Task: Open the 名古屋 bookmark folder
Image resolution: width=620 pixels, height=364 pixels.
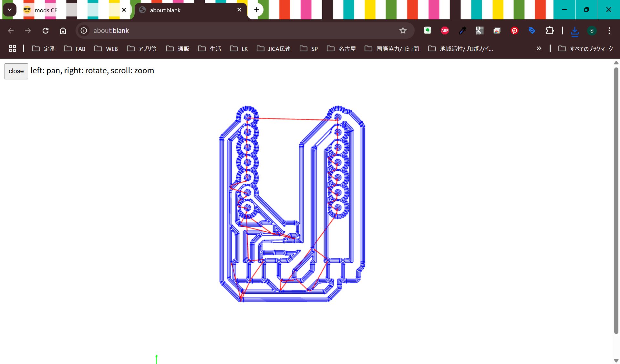Action: click(341, 49)
